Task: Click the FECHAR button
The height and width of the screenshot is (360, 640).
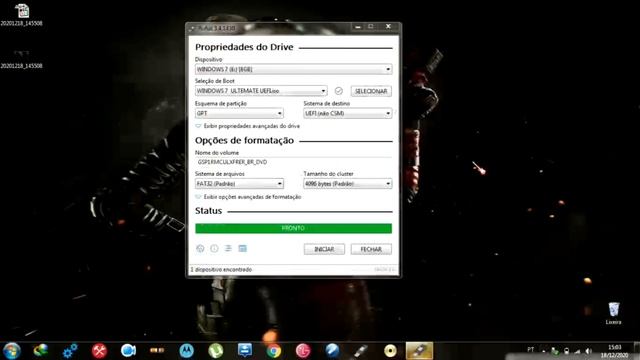Action: [x=371, y=249]
